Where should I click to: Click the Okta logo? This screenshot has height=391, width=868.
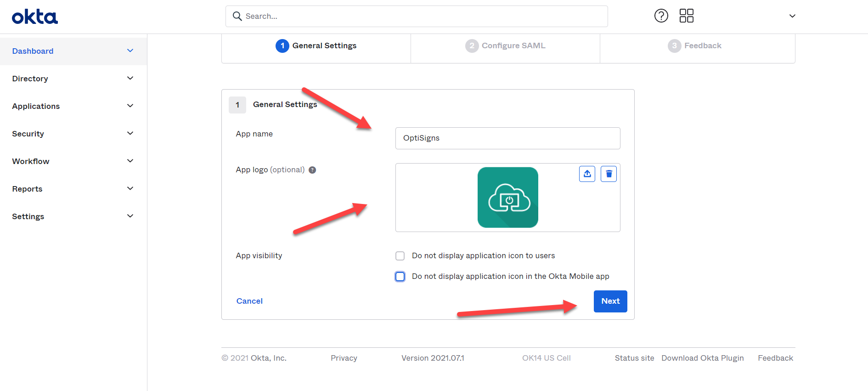[x=35, y=17]
